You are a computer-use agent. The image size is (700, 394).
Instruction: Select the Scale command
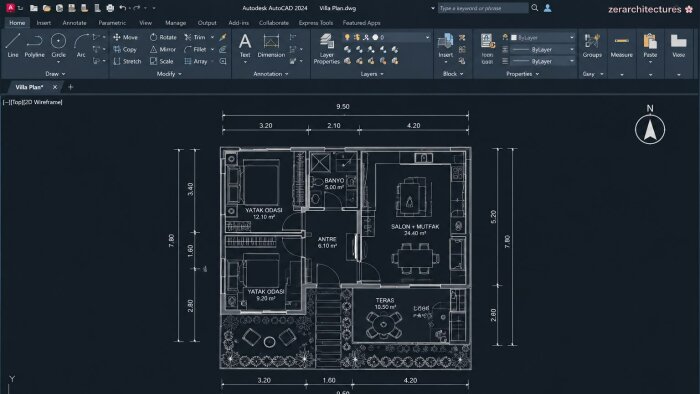click(x=162, y=61)
